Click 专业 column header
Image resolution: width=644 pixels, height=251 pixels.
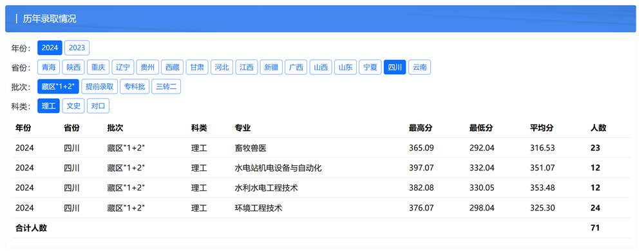pyautogui.click(x=242, y=128)
